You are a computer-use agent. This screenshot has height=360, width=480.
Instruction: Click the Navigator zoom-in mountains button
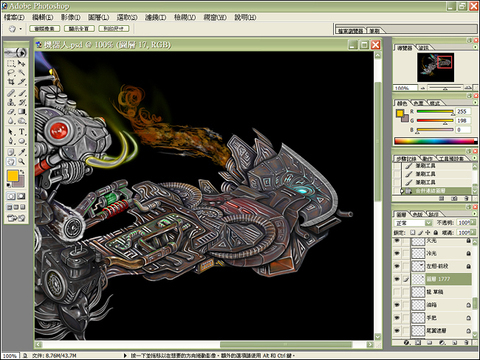(x=468, y=88)
